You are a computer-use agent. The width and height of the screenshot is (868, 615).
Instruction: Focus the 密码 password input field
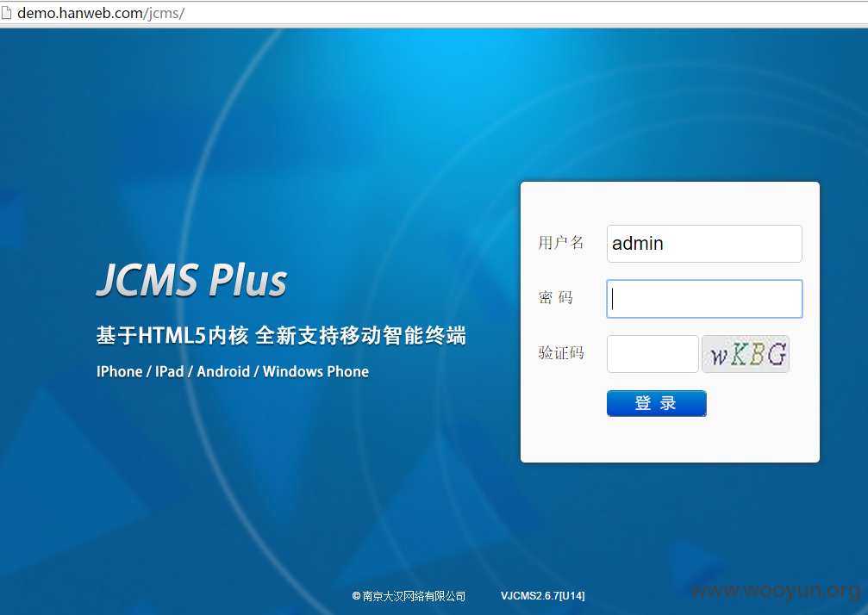pos(704,299)
